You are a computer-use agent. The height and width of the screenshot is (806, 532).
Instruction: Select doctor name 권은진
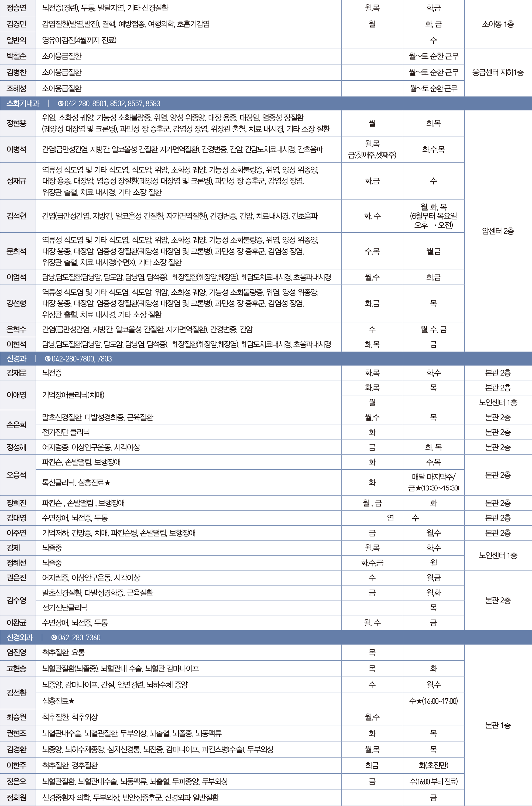coord(17,578)
